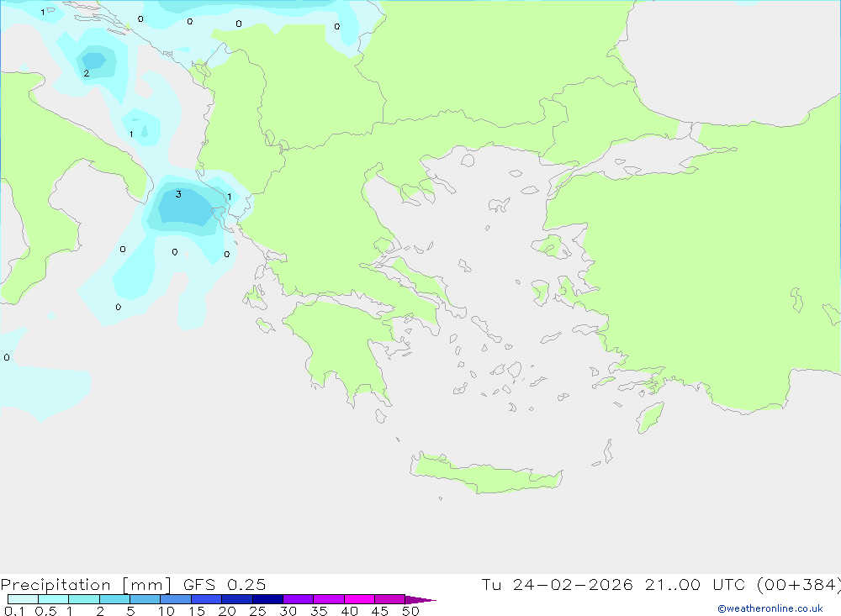Select the 35 to 40 mm legend swatch

329,599
